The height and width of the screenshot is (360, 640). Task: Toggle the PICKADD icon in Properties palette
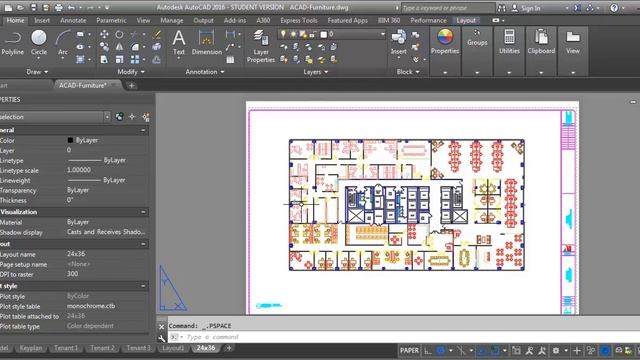coord(119,117)
